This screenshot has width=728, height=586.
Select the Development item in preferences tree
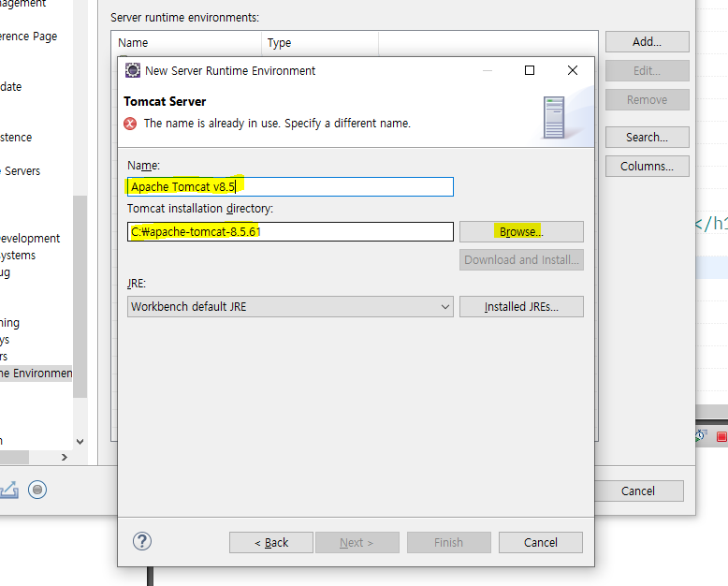click(30, 238)
